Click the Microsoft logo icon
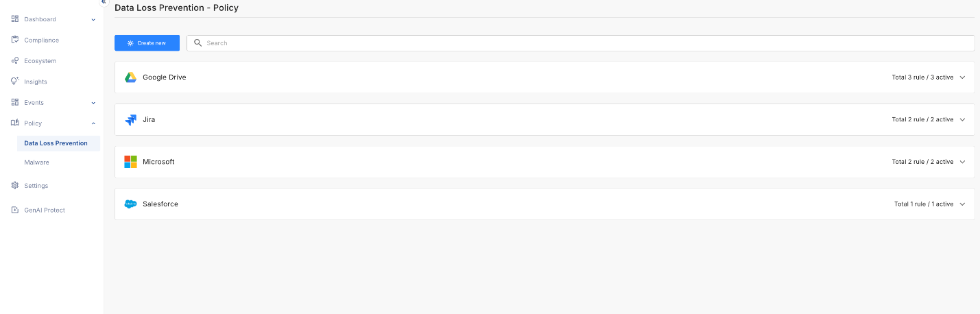980x314 pixels. [130, 162]
